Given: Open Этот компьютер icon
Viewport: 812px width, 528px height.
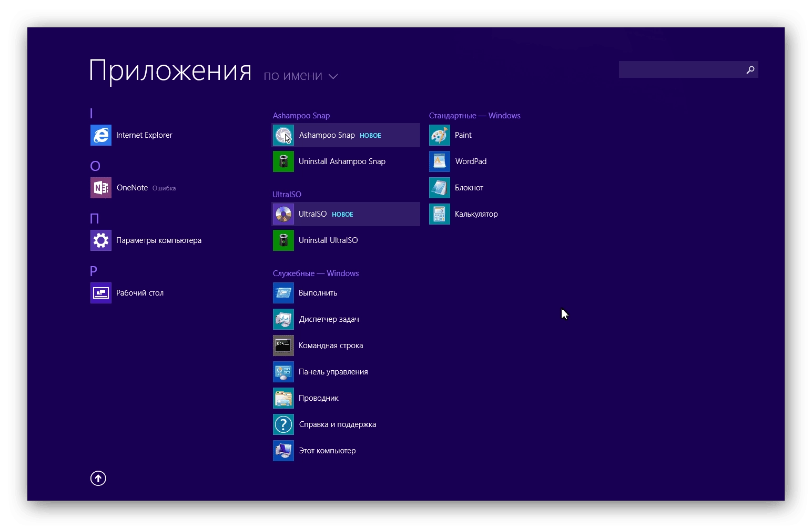Looking at the screenshot, I should tap(283, 451).
